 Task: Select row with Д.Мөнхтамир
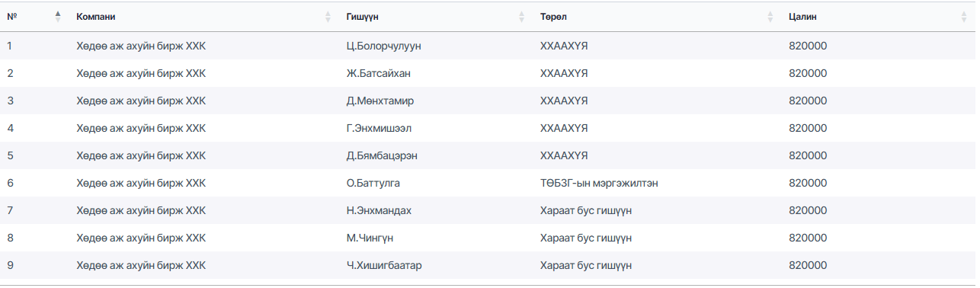point(488,101)
